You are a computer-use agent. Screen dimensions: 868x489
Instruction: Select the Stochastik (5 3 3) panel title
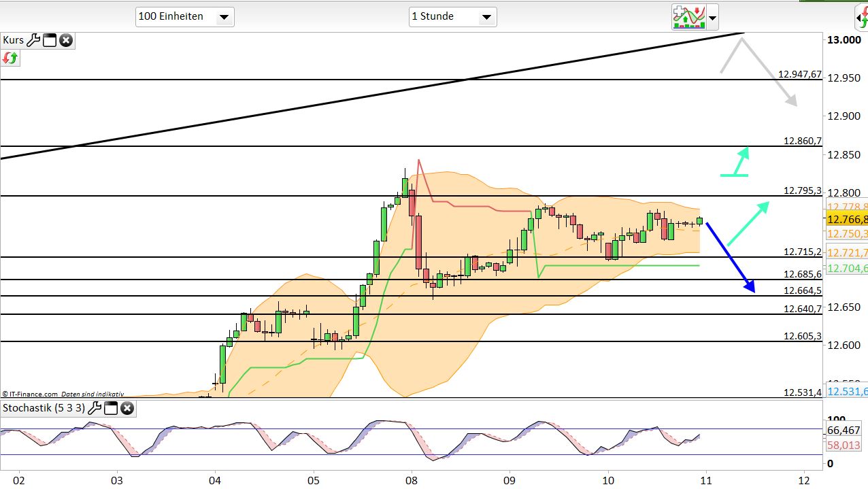pyautogui.click(x=45, y=408)
